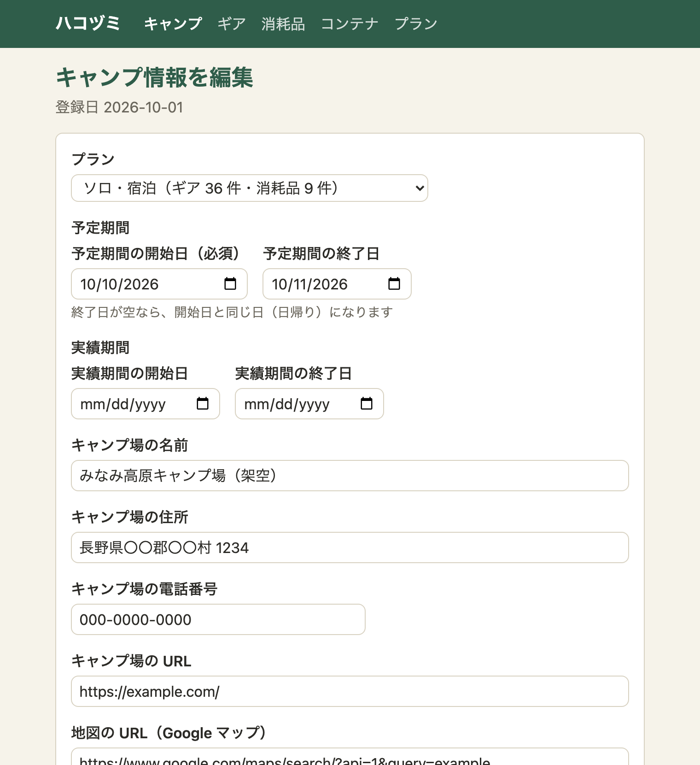Image resolution: width=700 pixels, height=765 pixels.
Task: Click the 予定期間の開始日（必須） label
Action: click(x=156, y=253)
